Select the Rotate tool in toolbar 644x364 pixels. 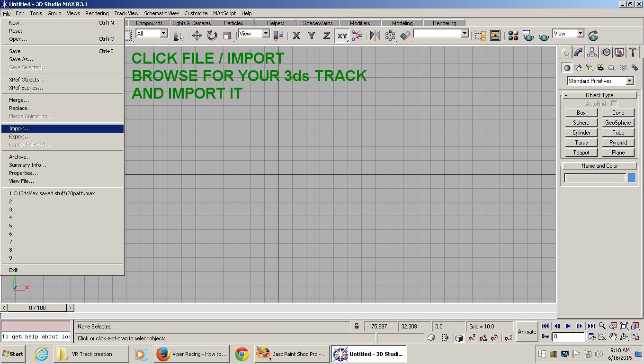(x=212, y=36)
